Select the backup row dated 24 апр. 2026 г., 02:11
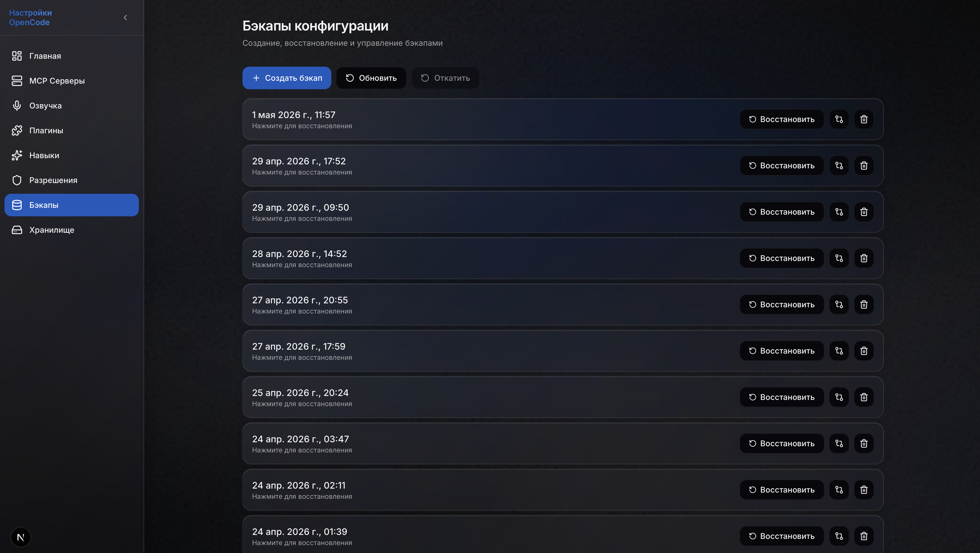This screenshot has width=980, height=553. coord(563,490)
